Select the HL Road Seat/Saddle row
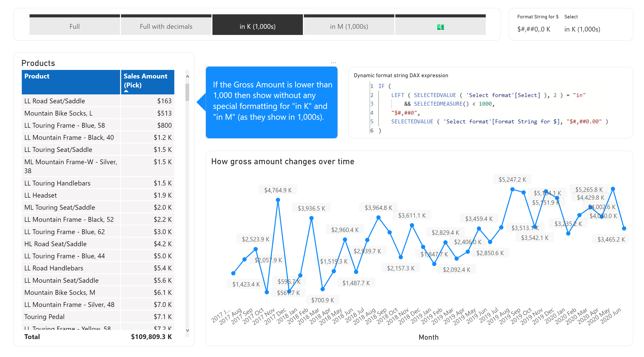Image resolution: width=644 pixels, height=357 pixels. [98, 244]
